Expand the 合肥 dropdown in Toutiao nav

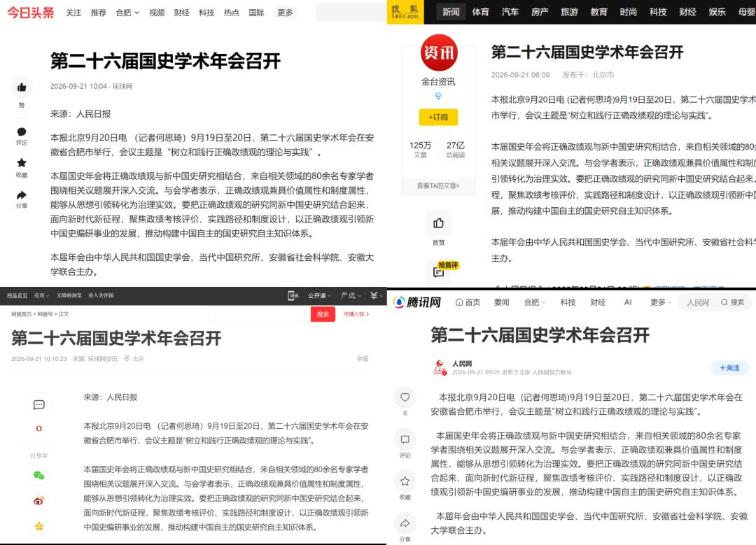[x=127, y=13]
